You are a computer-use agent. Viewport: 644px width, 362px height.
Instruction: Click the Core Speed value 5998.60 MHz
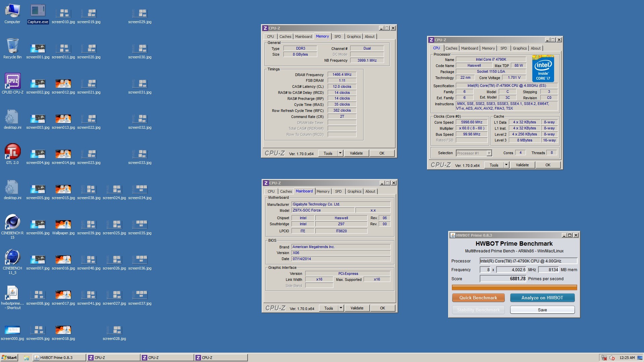coord(472,122)
